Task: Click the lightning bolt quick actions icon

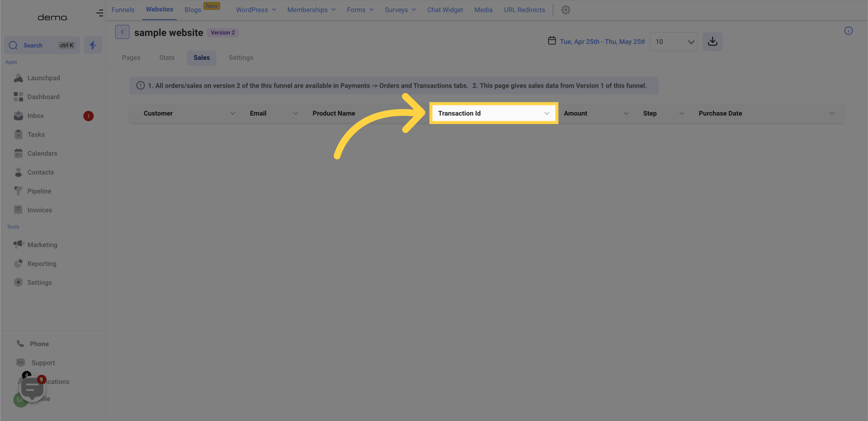Action: 93,45
